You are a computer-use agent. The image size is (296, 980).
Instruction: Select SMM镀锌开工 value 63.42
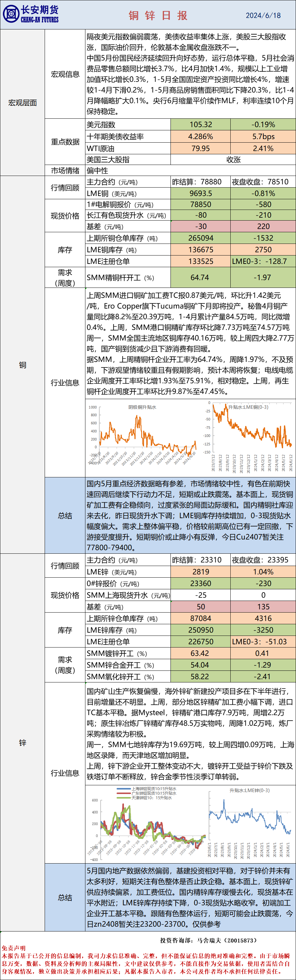click(201, 653)
